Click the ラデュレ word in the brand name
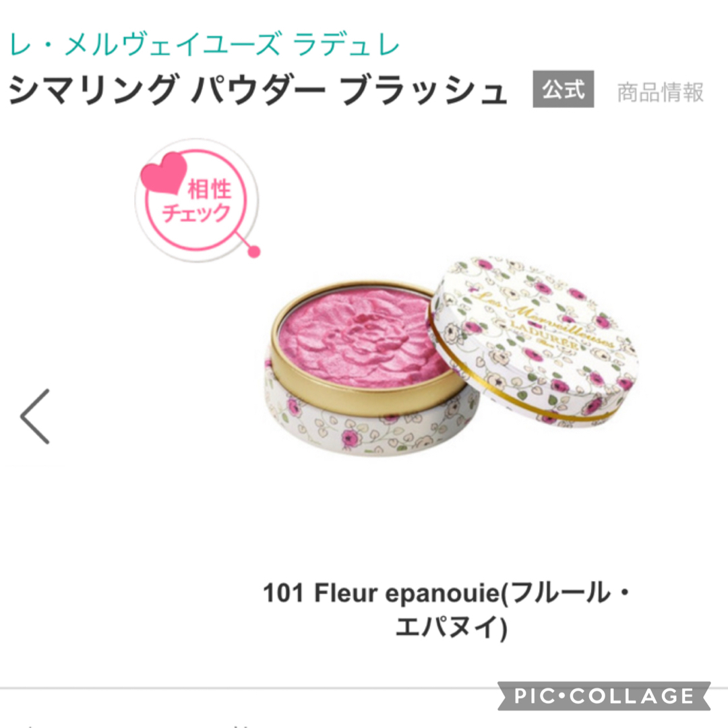Screen dimensions: 728x728 pyautogui.click(x=346, y=45)
